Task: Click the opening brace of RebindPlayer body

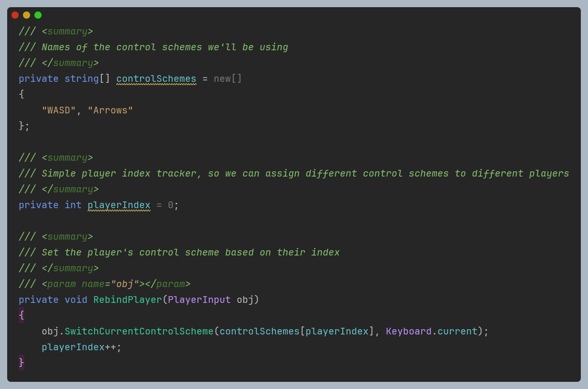Action: pos(21,315)
